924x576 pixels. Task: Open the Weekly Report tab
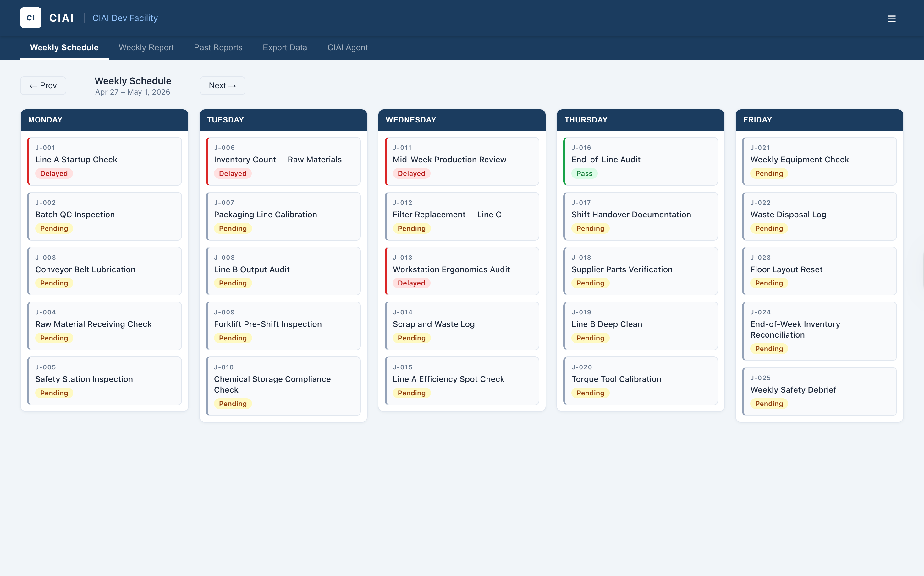[x=146, y=48]
